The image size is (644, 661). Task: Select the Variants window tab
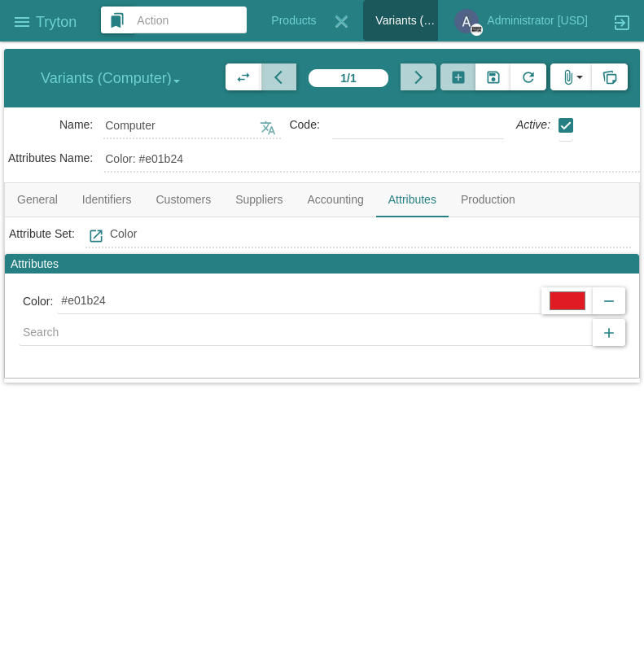pos(401,20)
